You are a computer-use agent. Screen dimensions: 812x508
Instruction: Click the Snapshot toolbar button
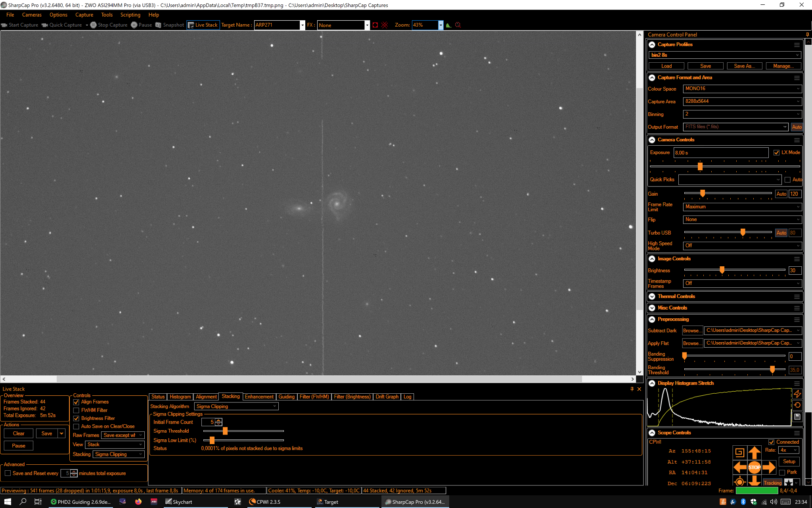click(170, 25)
